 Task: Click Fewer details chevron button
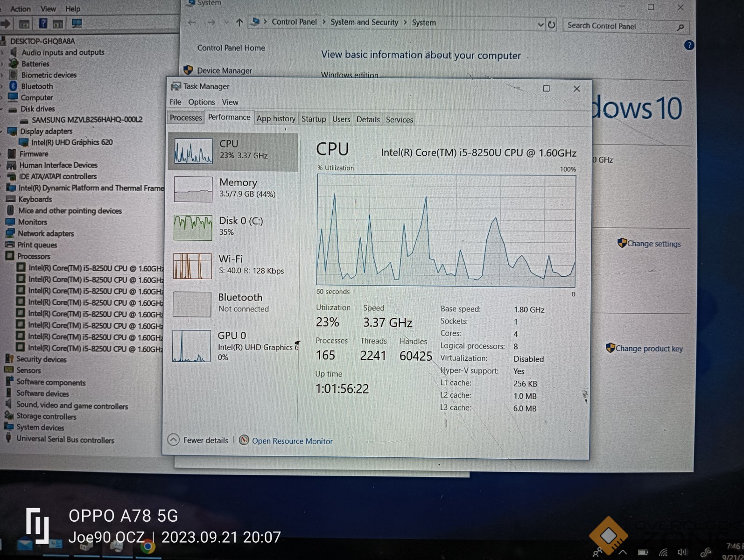pos(173,440)
